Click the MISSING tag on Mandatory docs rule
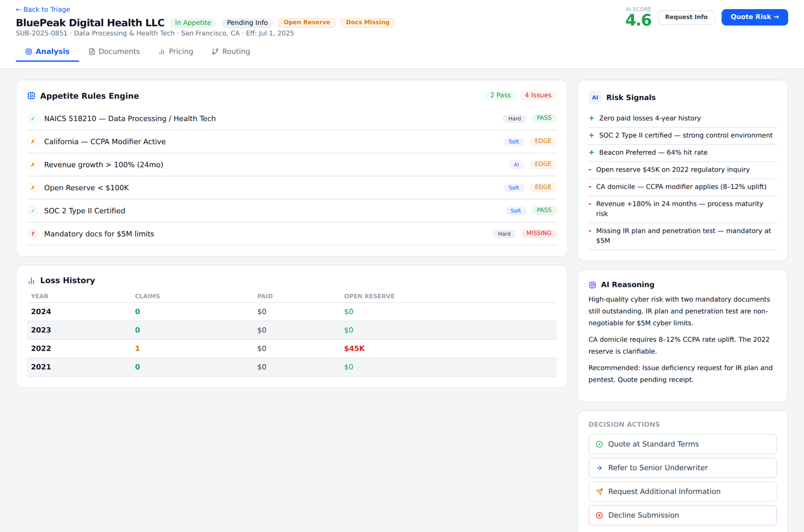The height and width of the screenshot is (532, 804). click(x=539, y=233)
